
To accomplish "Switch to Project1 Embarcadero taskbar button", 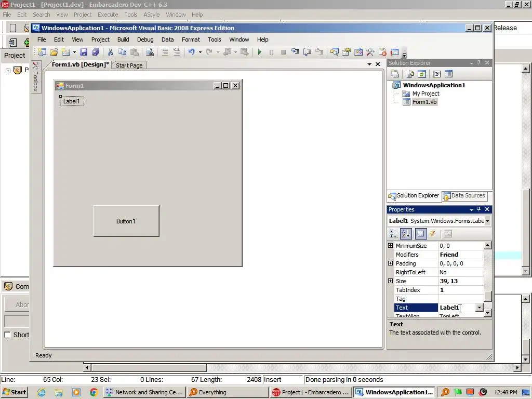I will (x=311, y=392).
